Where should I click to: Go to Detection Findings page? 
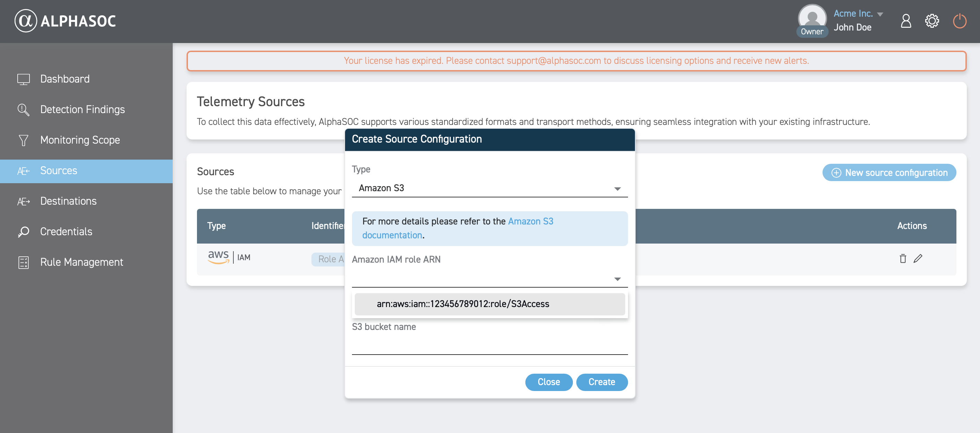click(x=82, y=110)
